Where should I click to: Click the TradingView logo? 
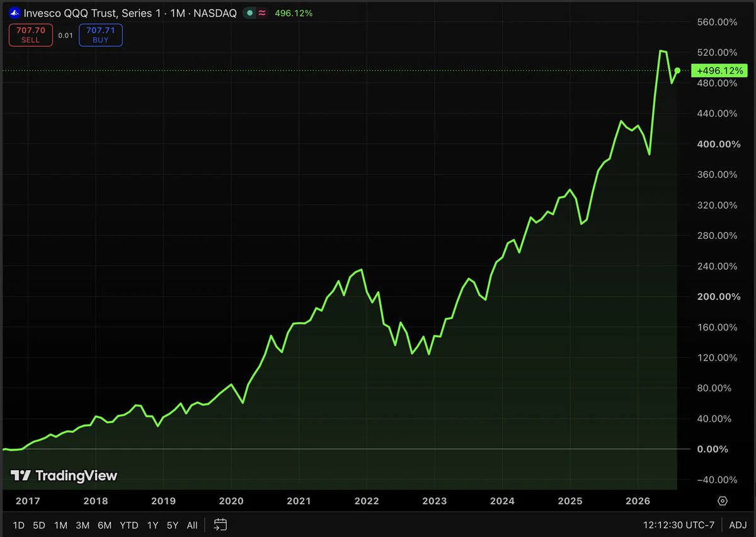click(x=64, y=476)
